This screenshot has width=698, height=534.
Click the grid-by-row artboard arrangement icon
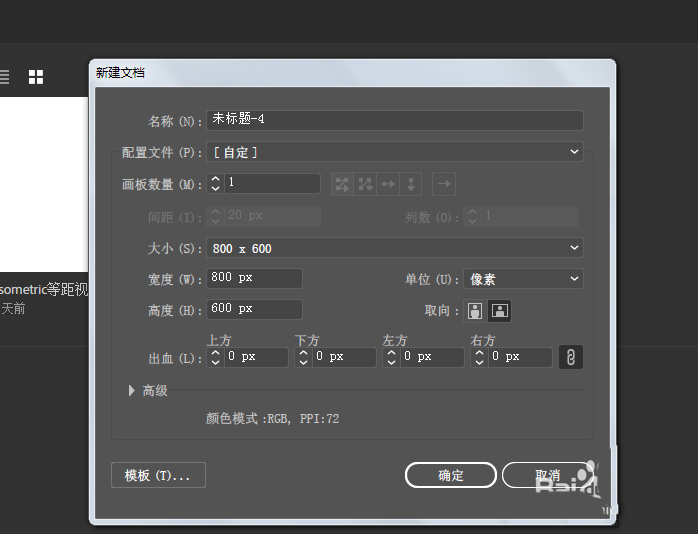[342, 184]
